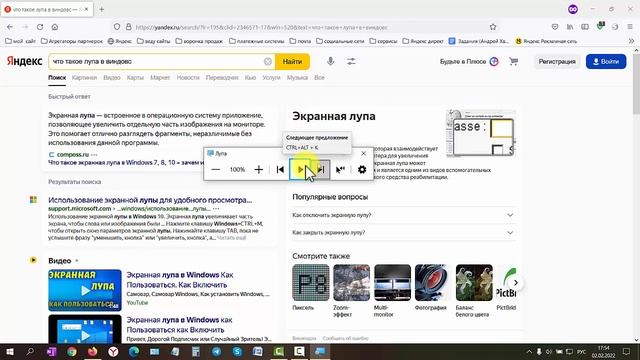Open the Экранная лупа preview image
The height and width of the screenshot is (360, 640).
(481, 133)
